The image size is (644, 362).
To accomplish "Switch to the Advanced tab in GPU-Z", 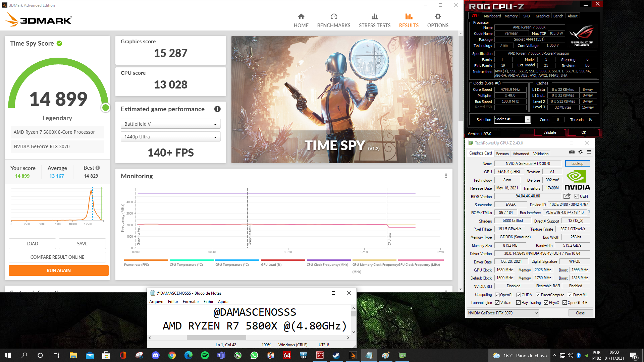I will [521, 154].
